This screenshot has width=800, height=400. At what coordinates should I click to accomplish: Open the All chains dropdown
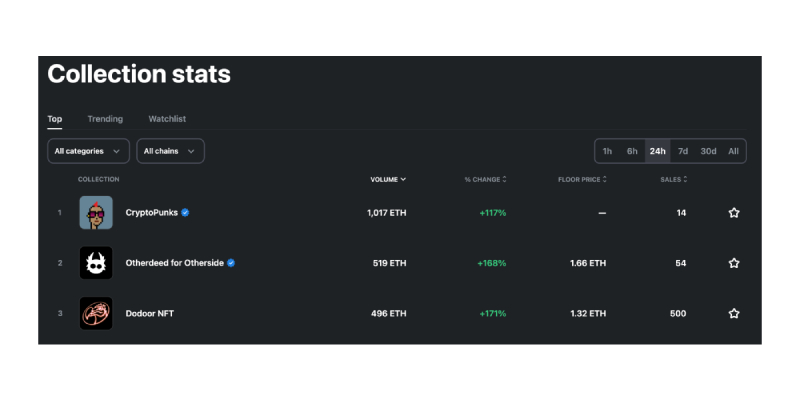pyautogui.click(x=170, y=151)
